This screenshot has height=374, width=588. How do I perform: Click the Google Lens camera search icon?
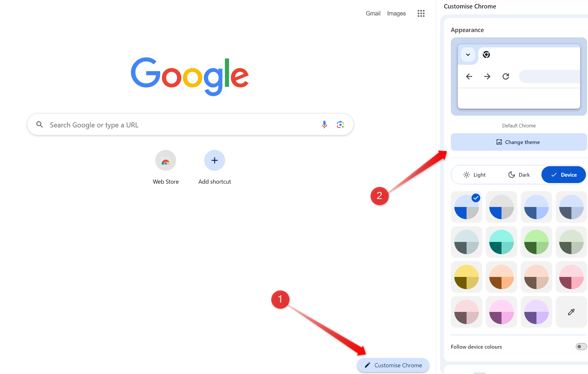click(x=340, y=124)
